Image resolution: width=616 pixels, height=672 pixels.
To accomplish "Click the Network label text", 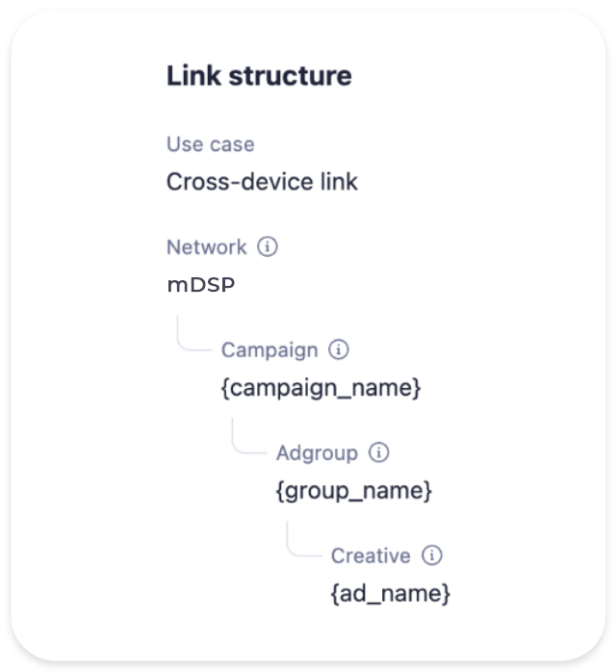I will pyautogui.click(x=206, y=247).
